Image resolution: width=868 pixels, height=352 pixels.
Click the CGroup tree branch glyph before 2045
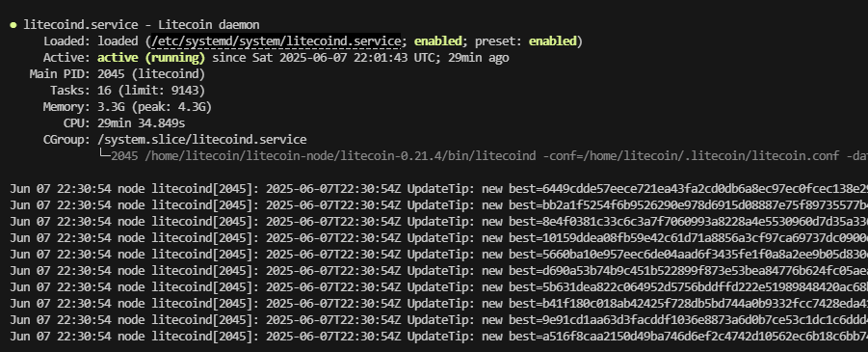click(104, 154)
